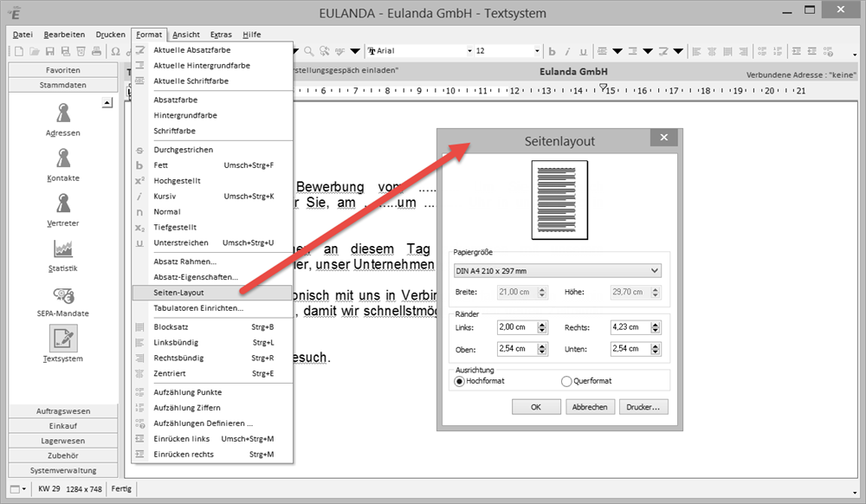Open the dropdown arrow after spell check
This screenshot has width=866, height=504.
(x=355, y=51)
